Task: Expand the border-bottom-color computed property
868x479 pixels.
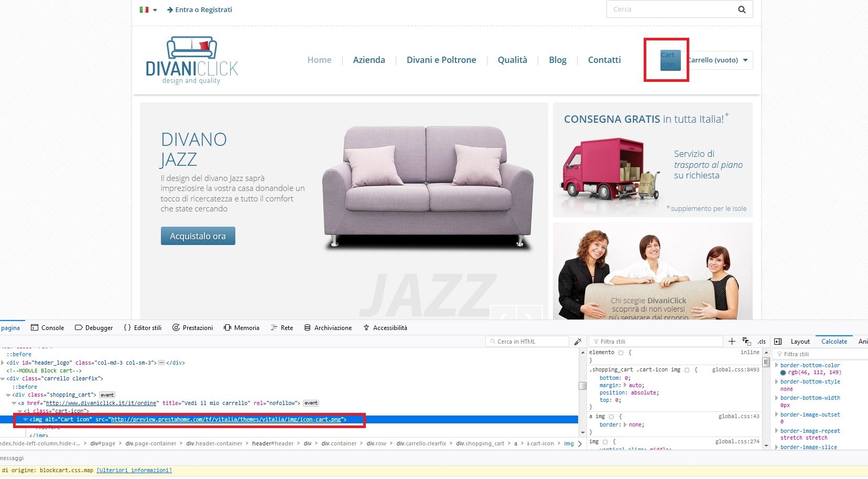Action: 777,365
